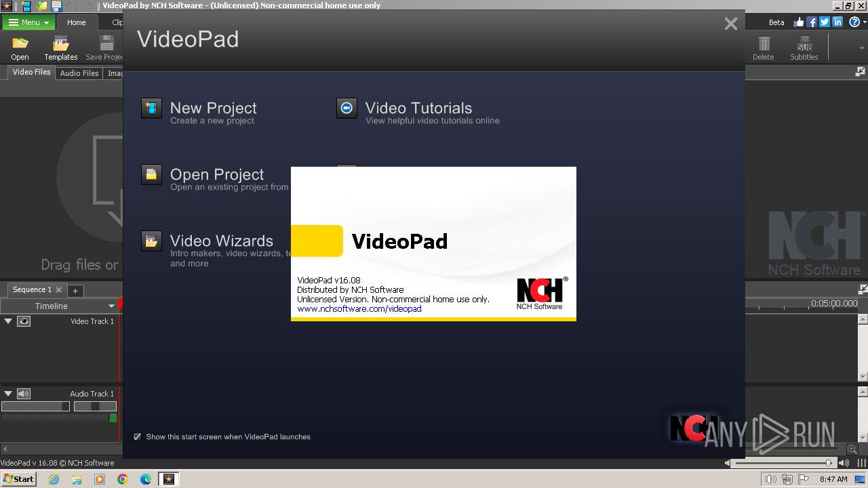Open Microsoft Edge from the taskbar
The width and height of the screenshot is (868, 488).
(x=146, y=479)
